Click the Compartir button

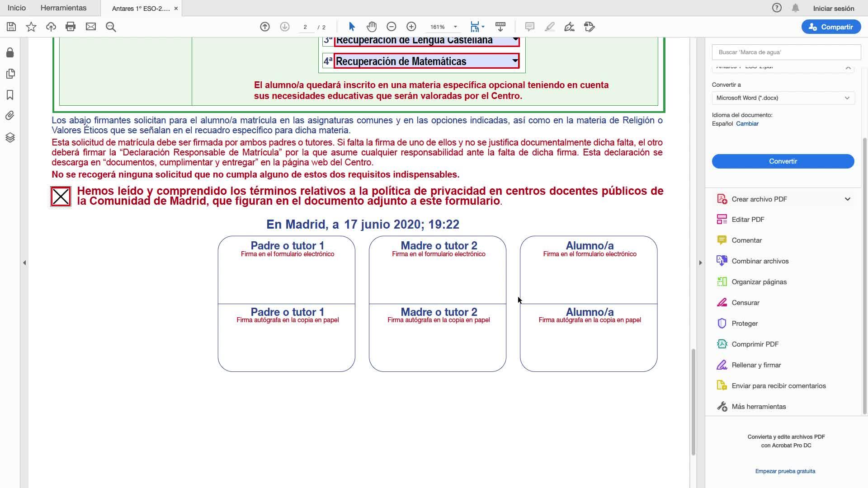[830, 27]
